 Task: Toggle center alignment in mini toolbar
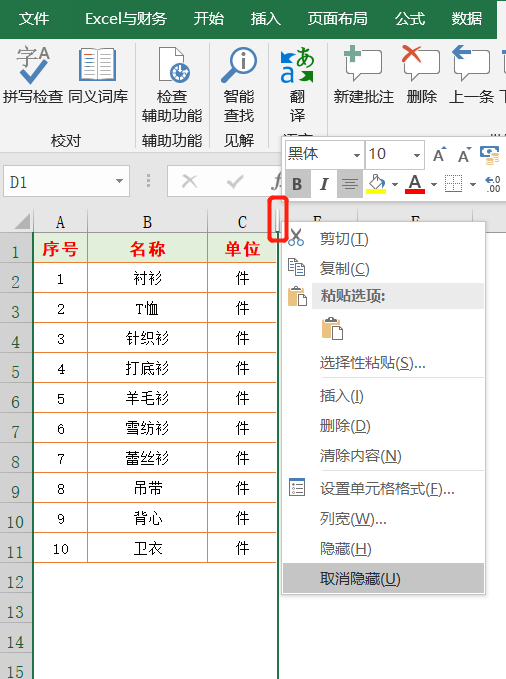click(350, 184)
